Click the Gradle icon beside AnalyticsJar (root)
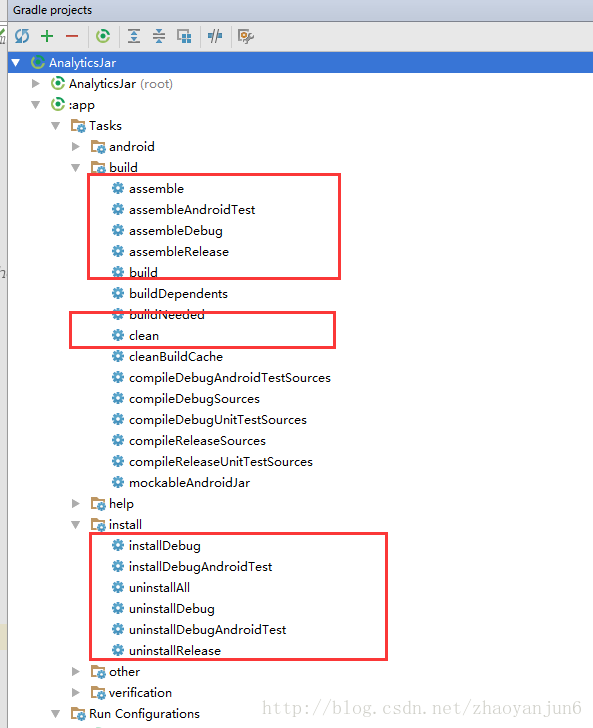This screenshot has height=728, width=593. point(58,83)
